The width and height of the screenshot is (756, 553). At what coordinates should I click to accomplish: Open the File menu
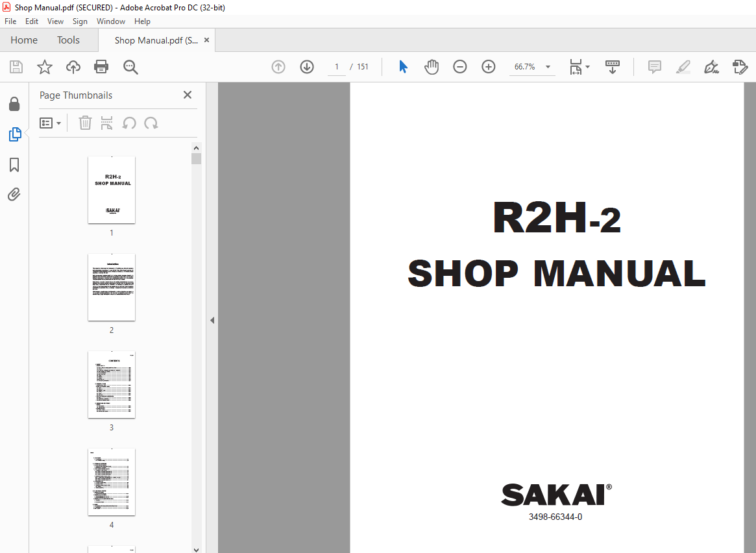click(10, 21)
